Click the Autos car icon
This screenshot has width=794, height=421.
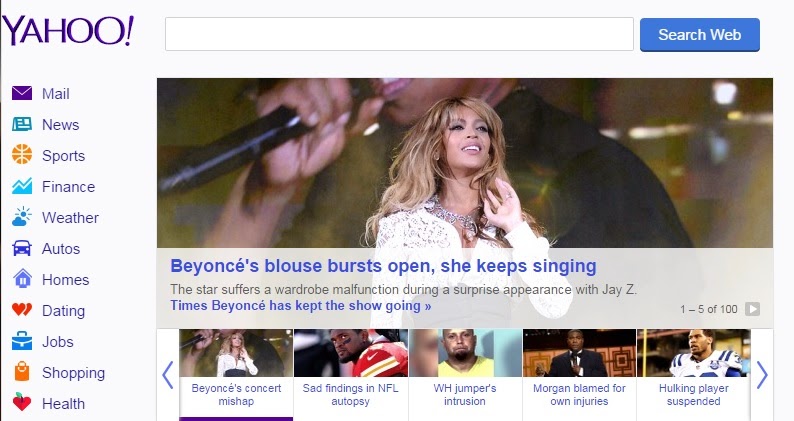point(22,248)
